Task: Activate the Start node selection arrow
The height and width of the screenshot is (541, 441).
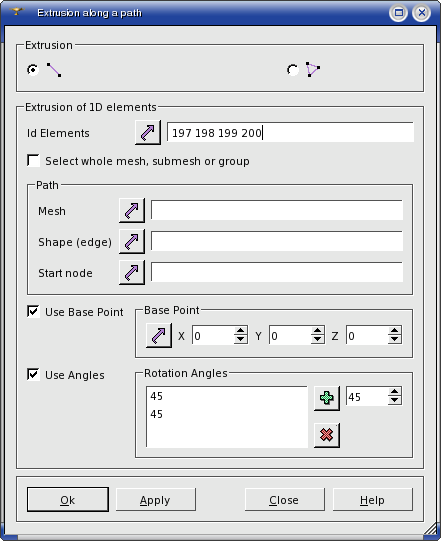Action: point(132,273)
